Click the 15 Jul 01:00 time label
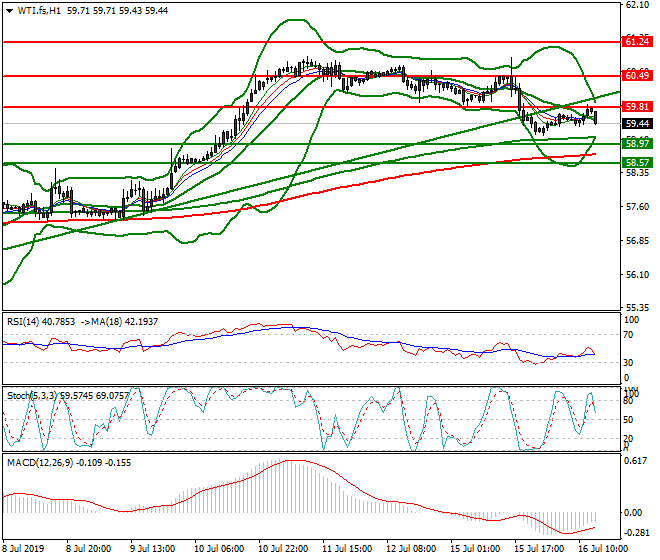The width and height of the screenshot is (660, 560). click(x=476, y=549)
